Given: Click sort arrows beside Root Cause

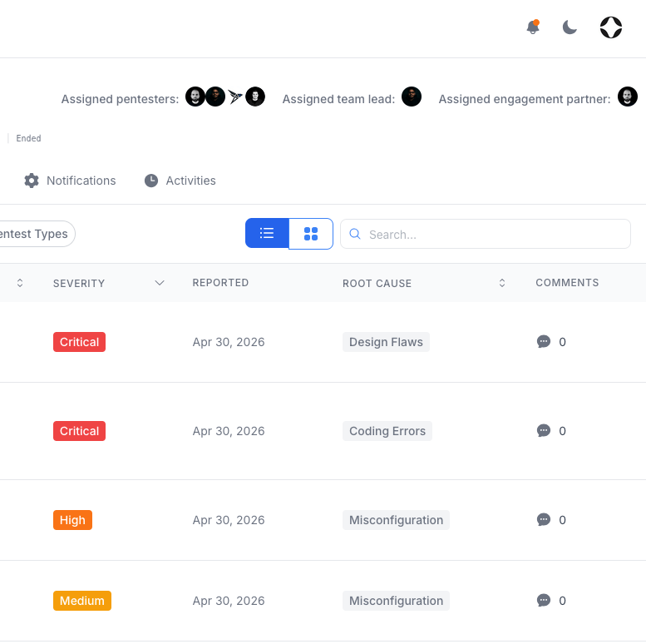Looking at the screenshot, I should click(x=502, y=283).
